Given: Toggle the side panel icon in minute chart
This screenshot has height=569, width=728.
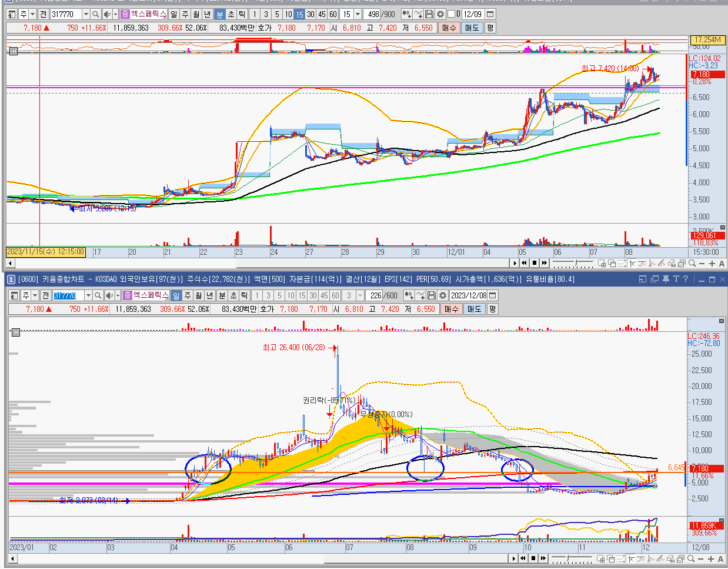Looking at the screenshot, I should point(12,14).
